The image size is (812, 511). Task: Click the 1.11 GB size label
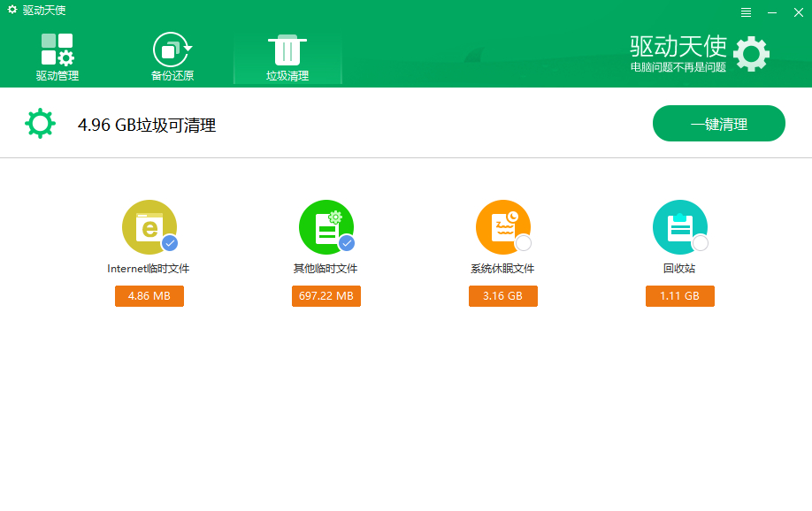coord(680,296)
